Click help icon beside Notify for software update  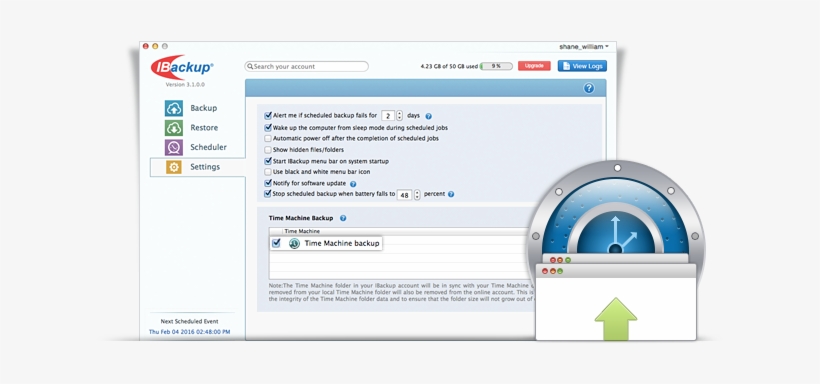point(353,184)
